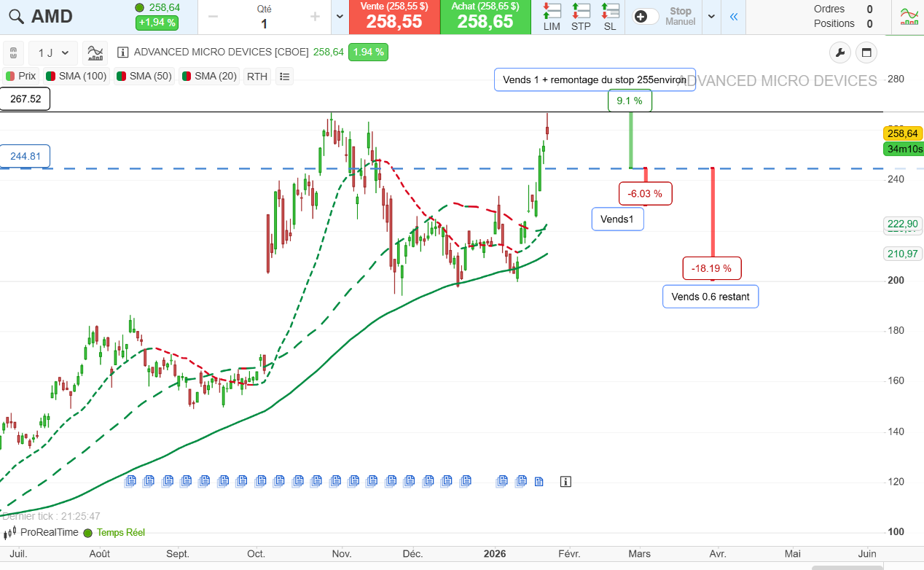Select the 'Vends 1 + remontage du stop' annotation
The image size is (924, 570).
[595, 79]
